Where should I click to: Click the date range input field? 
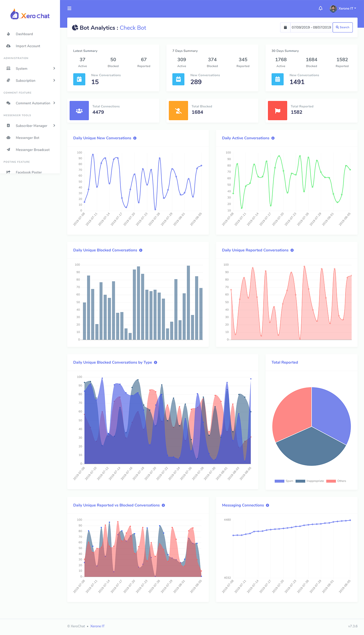point(311,27)
